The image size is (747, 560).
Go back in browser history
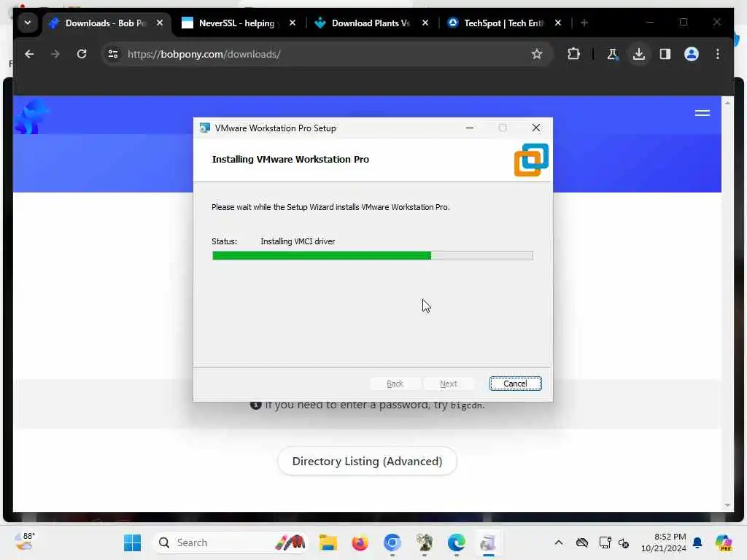[29, 54]
